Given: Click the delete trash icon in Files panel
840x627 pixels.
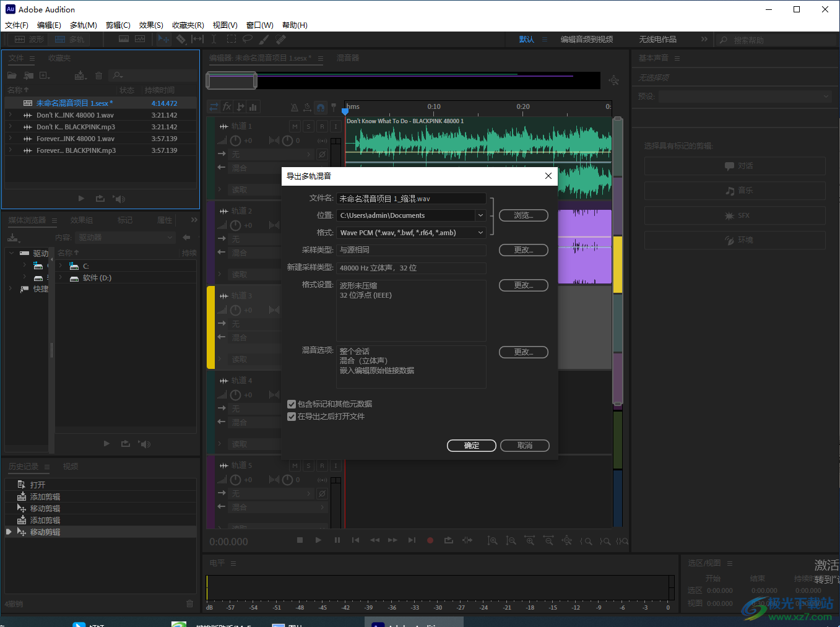Looking at the screenshot, I should (x=98, y=76).
